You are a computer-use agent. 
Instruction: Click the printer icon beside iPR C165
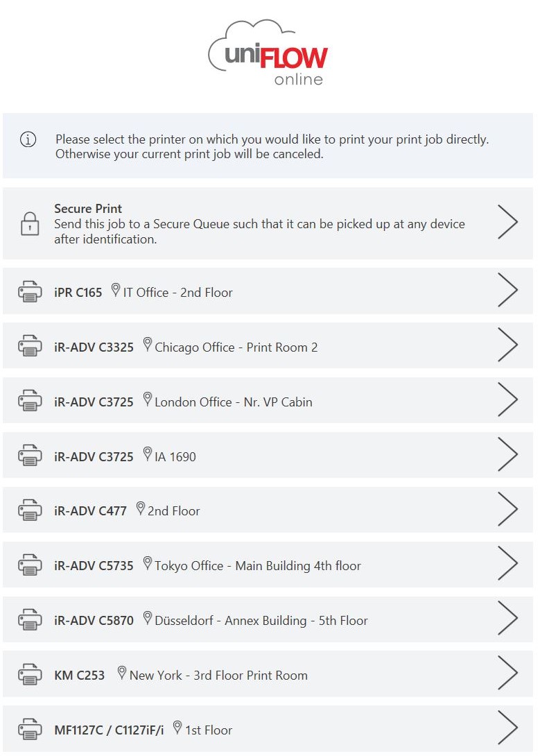(30, 292)
